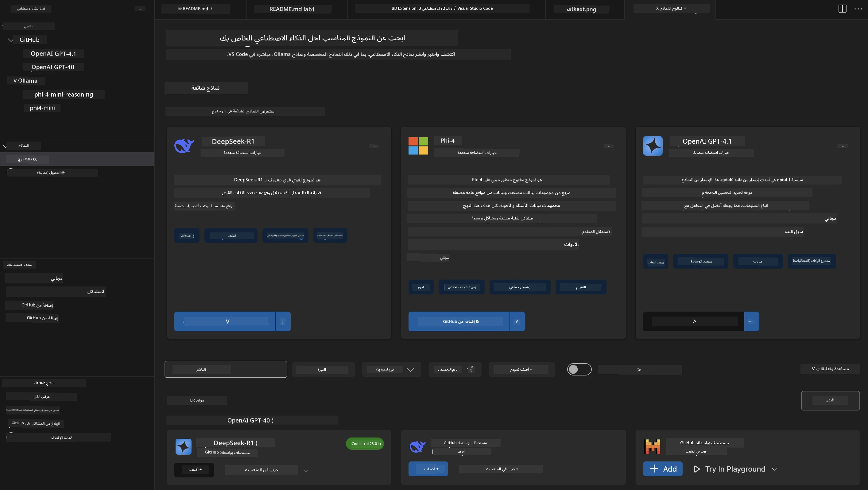The height and width of the screenshot is (490, 868).
Task: Open AI Toolkit sidebar ellipsis menu
Action: [140, 9]
